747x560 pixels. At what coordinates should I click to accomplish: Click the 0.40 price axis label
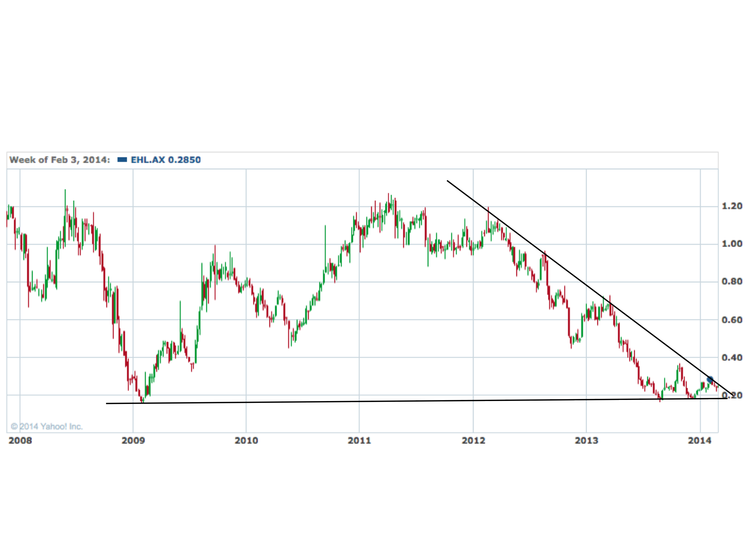pyautogui.click(x=732, y=358)
